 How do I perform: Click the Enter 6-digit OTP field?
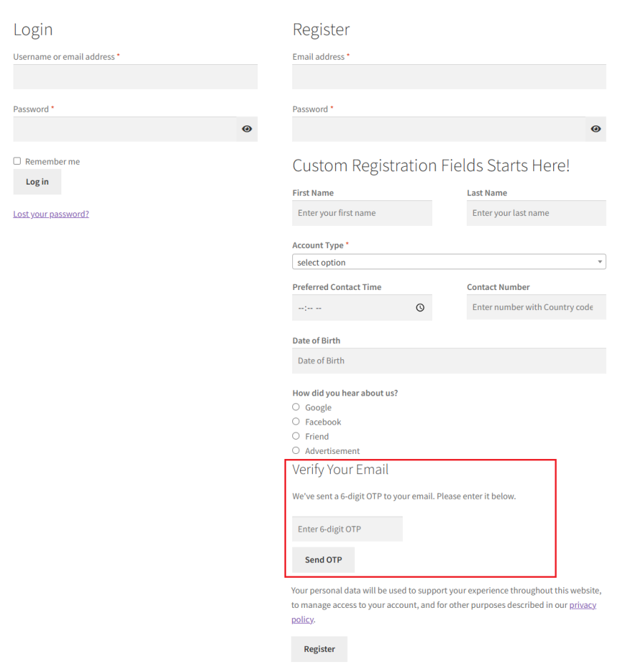tap(346, 529)
